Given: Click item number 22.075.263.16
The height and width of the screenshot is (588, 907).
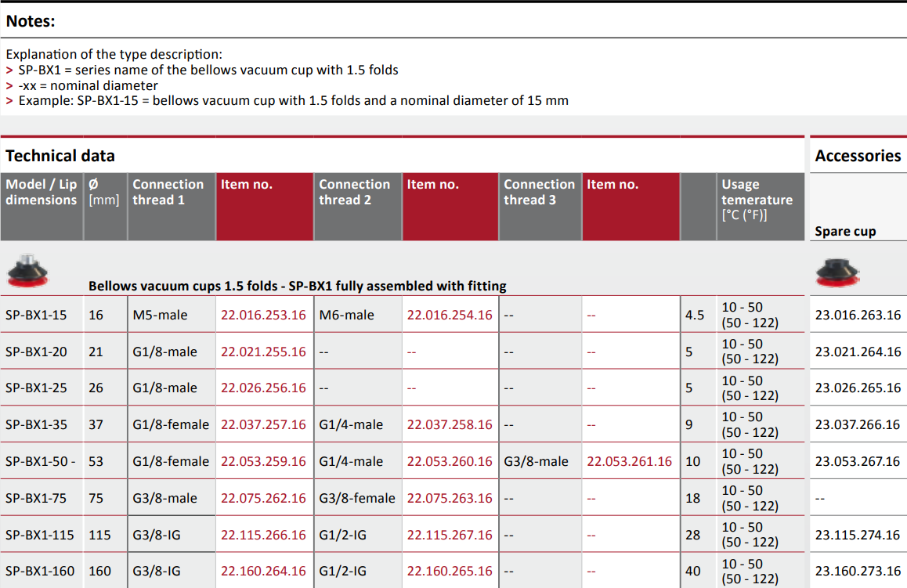Looking at the screenshot, I should [450, 498].
